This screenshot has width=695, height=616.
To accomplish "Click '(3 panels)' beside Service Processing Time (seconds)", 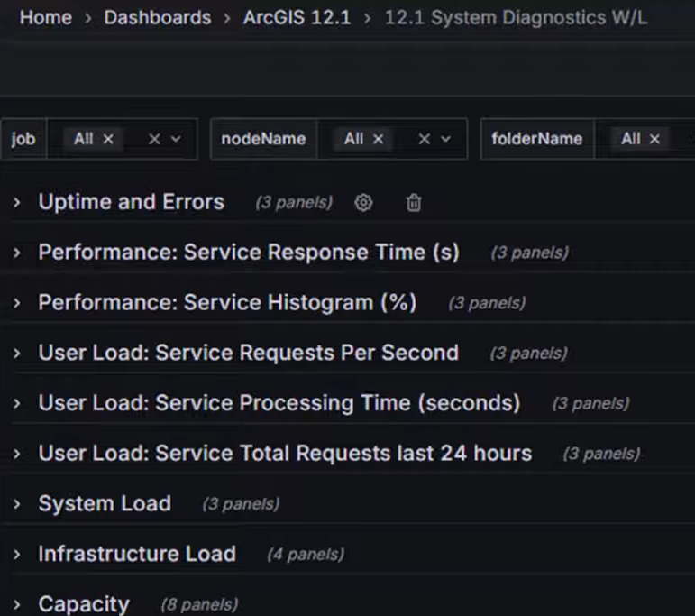I will click(590, 403).
